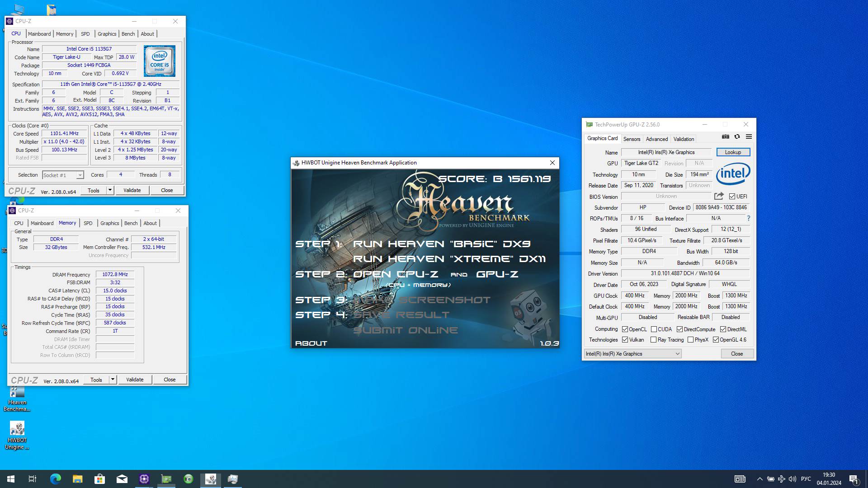This screenshot has height=488, width=868.
Task: Click the Lookup button in GPU-Z
Action: point(733,152)
